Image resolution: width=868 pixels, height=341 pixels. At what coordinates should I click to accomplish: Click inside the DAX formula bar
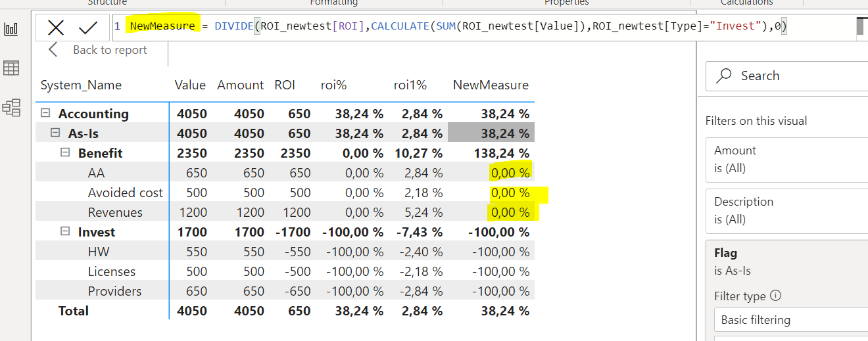[483, 27]
